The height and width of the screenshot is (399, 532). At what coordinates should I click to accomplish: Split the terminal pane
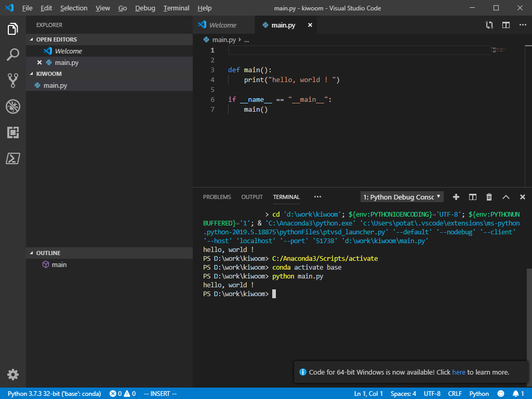pyautogui.click(x=473, y=197)
